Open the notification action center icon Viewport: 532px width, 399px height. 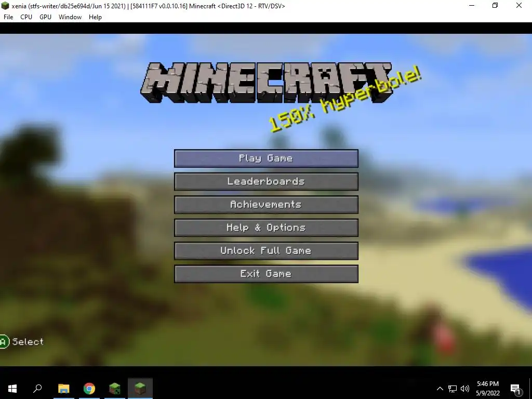[x=516, y=389]
